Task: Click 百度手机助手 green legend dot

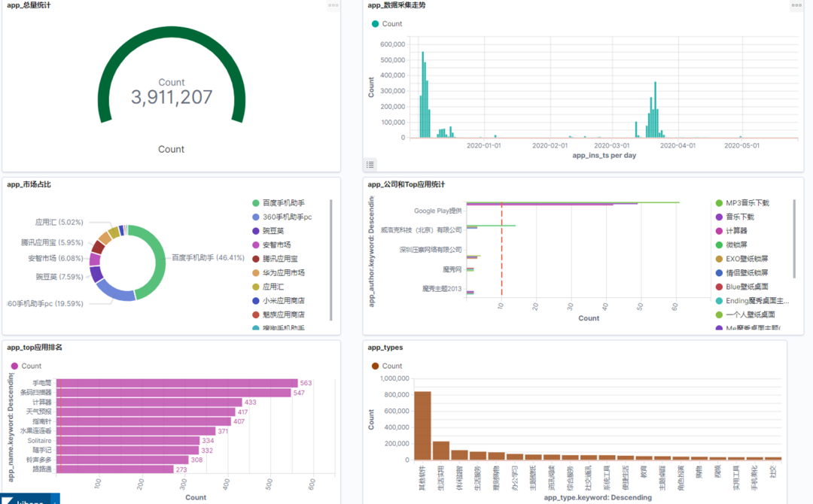Action: [256, 203]
